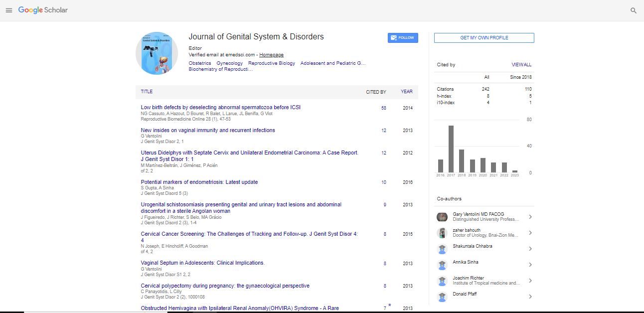This screenshot has width=644, height=313.
Task: Open Gary Ventolini MD FACOG co-author profile
Action: pos(479,214)
